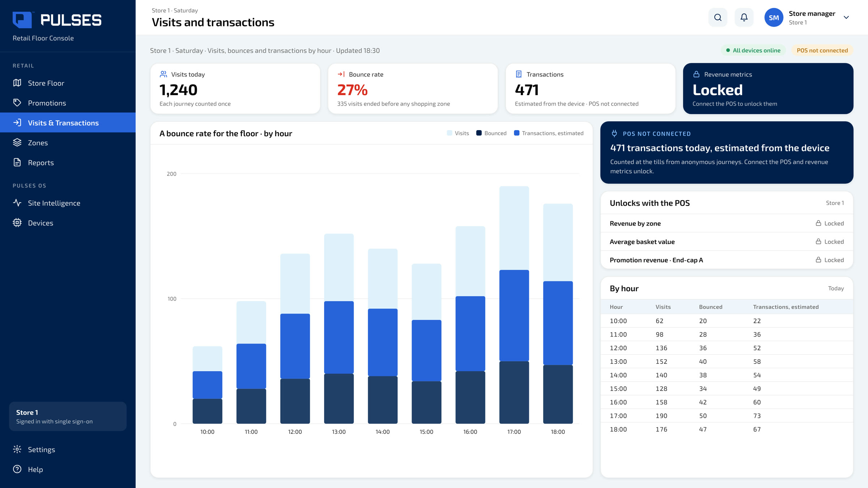Image resolution: width=868 pixels, height=488 pixels.
Task: Click the Store 1 sign-on card
Action: click(x=68, y=416)
